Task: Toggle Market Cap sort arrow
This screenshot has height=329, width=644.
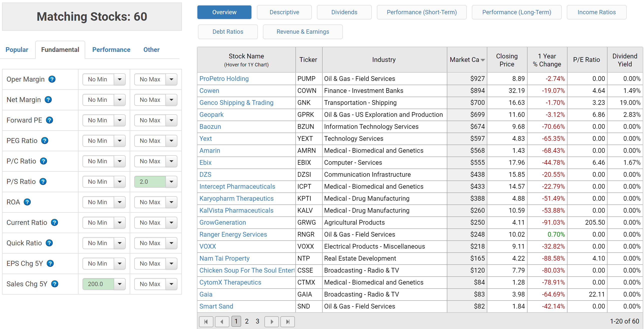Action: [483, 60]
